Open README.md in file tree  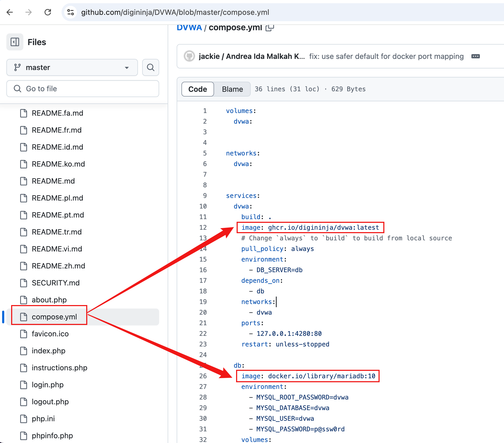click(53, 181)
